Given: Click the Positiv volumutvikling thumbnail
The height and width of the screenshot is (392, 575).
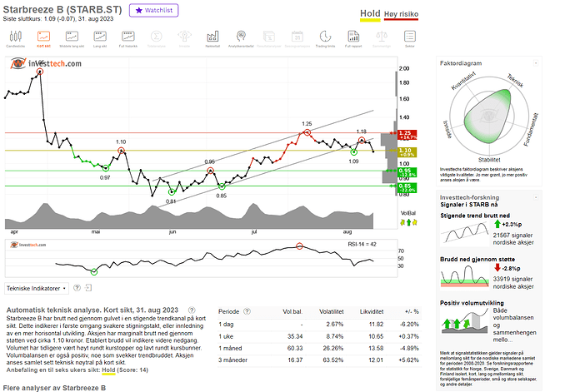Looking at the screenshot, I should (465, 321).
